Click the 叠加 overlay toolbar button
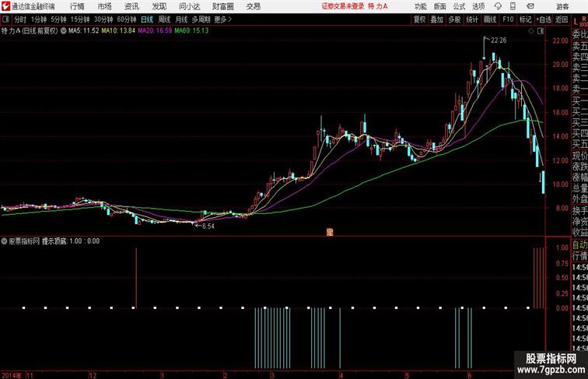This screenshot has height=379, width=588. click(x=437, y=19)
